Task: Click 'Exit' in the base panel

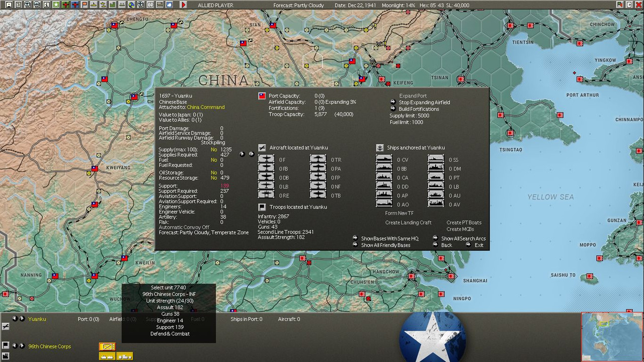Action: (x=474, y=245)
